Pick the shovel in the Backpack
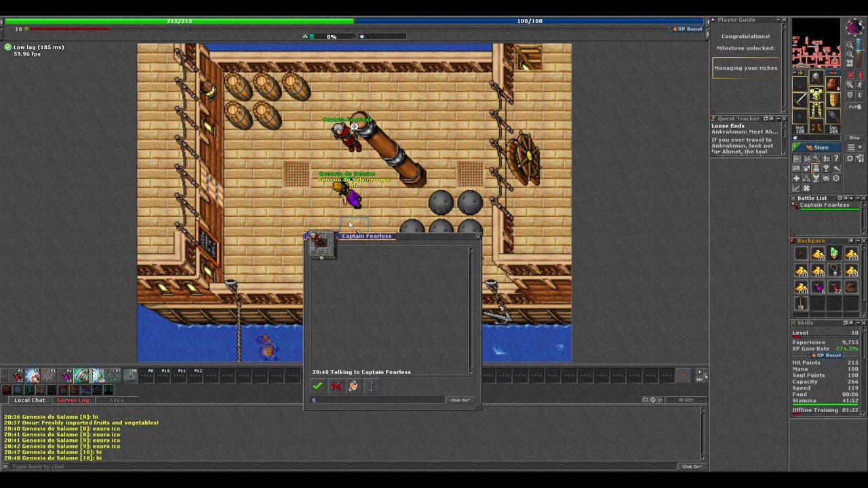 (x=801, y=304)
